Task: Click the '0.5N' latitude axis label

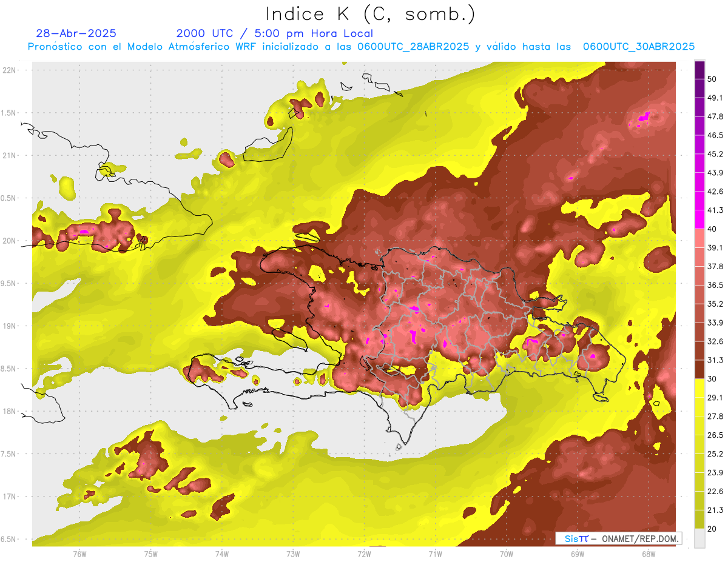Action: coord(9,198)
